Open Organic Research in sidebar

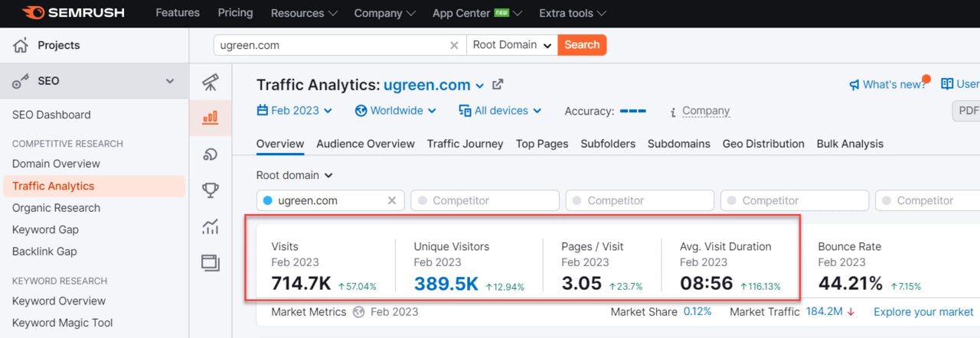tap(56, 208)
